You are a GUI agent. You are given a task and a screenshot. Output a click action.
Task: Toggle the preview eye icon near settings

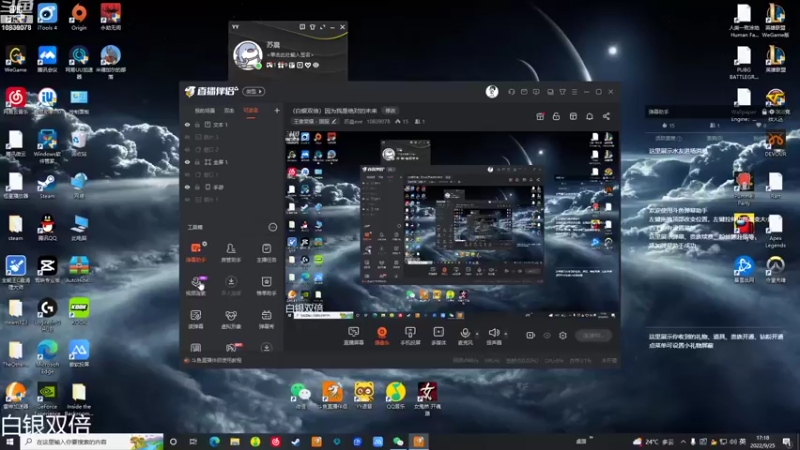pyautogui.click(x=547, y=335)
